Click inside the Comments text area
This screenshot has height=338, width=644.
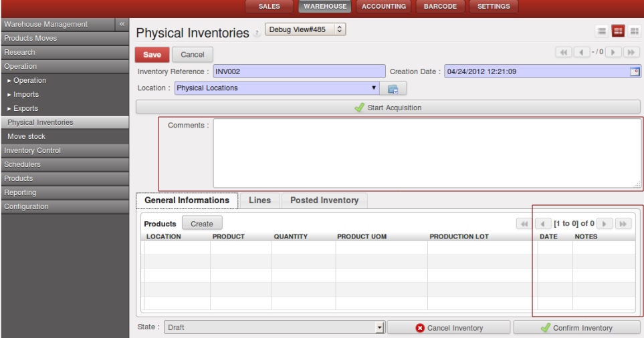(x=427, y=154)
